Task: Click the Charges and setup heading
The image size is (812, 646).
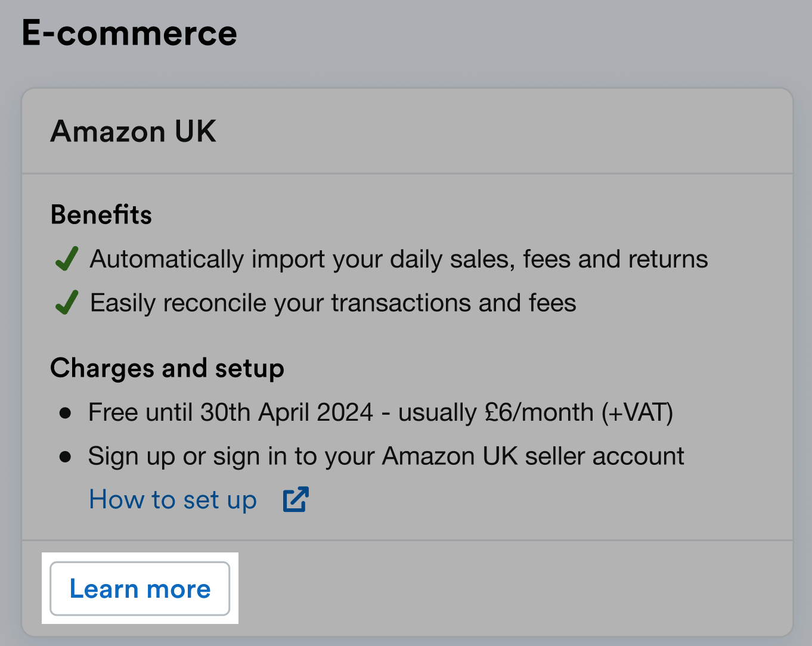Action: [167, 368]
